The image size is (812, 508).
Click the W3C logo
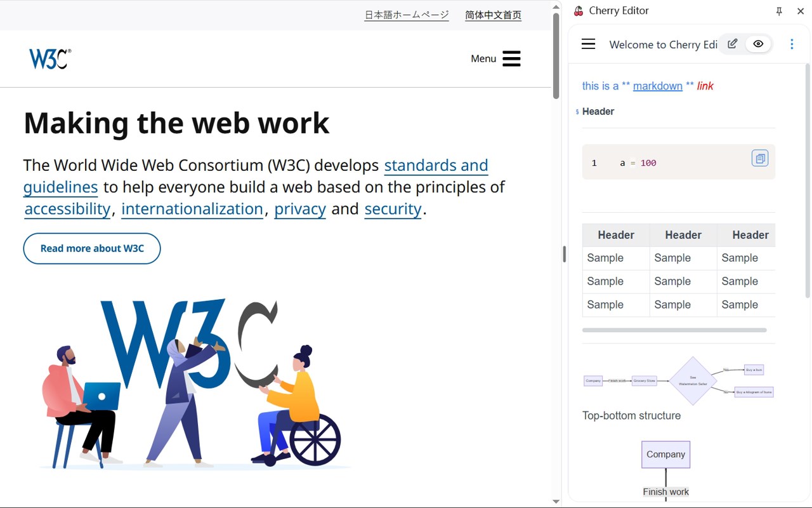point(50,59)
